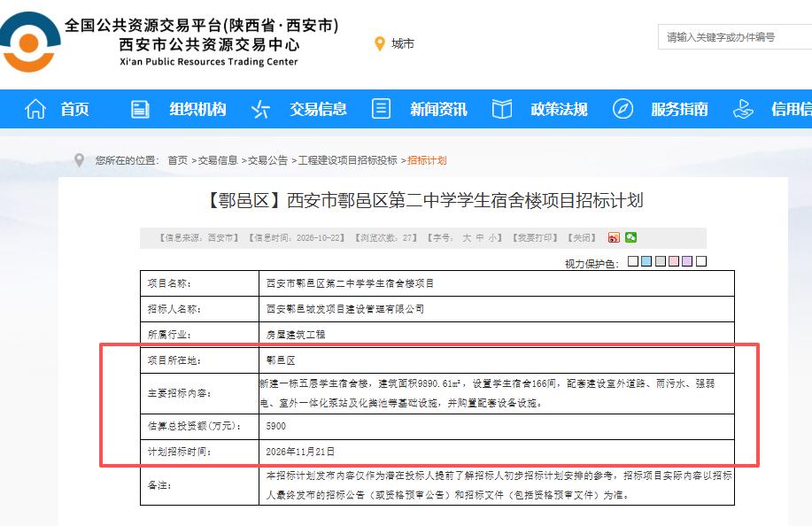Share the page via the Weibo icon

(x=614, y=237)
